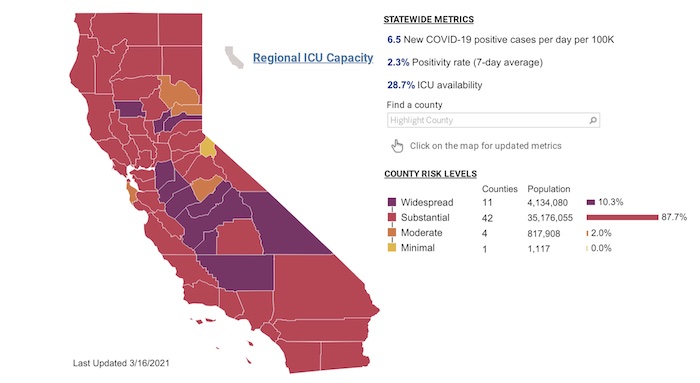Open the Regional ICU Capacity link
This screenshot has width=700, height=383.
[313, 58]
